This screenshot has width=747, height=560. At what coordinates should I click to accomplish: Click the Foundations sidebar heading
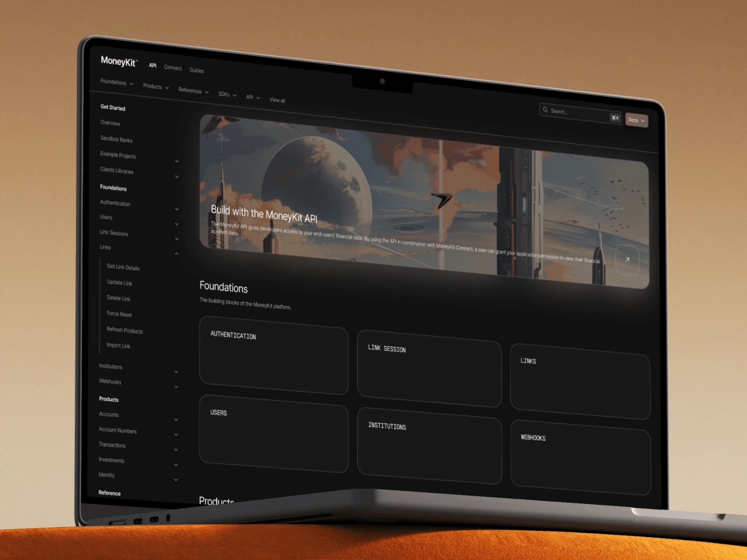point(113,188)
